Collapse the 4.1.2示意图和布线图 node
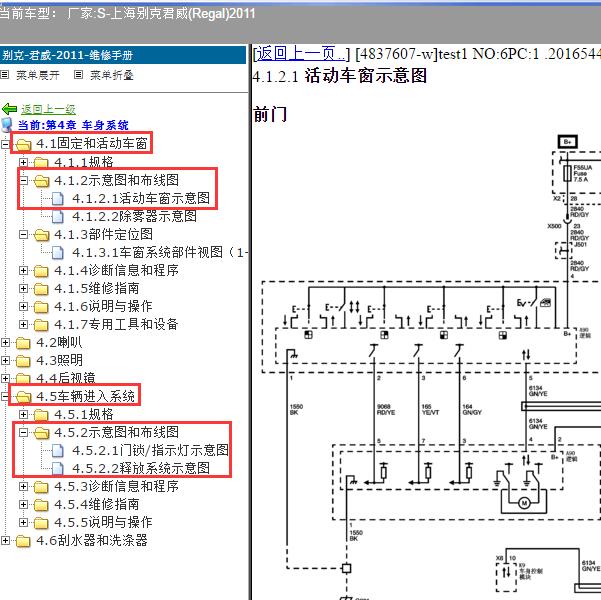Image resolution: width=601 pixels, height=600 pixels. [x=23, y=181]
